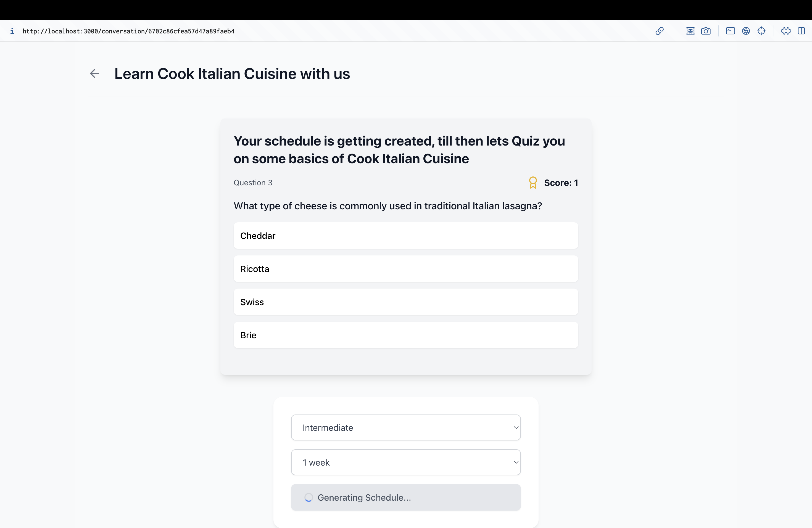Select the Cheddar answer option
The image size is (812, 528).
coord(406,236)
